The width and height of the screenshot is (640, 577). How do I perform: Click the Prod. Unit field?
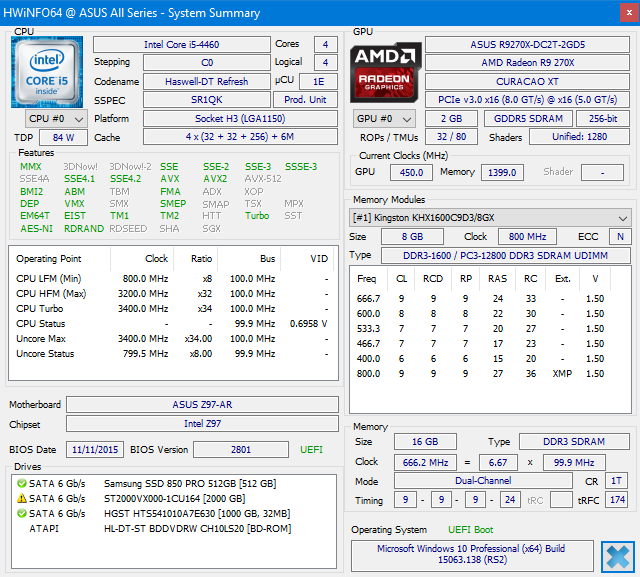pyautogui.click(x=305, y=100)
